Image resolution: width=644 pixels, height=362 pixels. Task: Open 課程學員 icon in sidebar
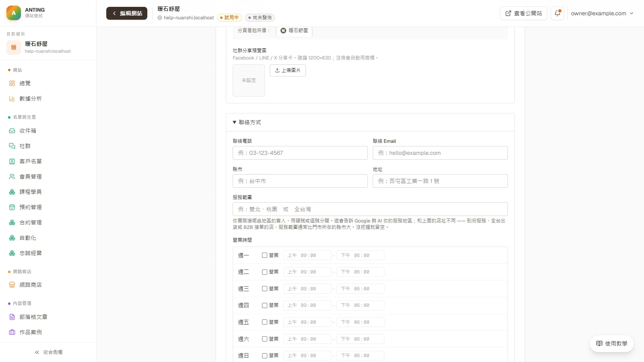pyautogui.click(x=12, y=192)
